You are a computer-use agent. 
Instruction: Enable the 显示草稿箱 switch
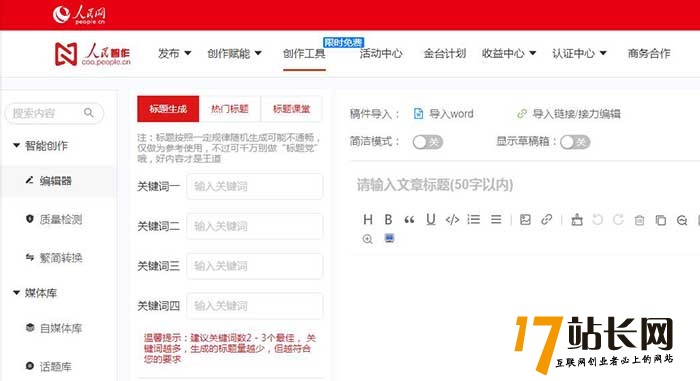575,142
